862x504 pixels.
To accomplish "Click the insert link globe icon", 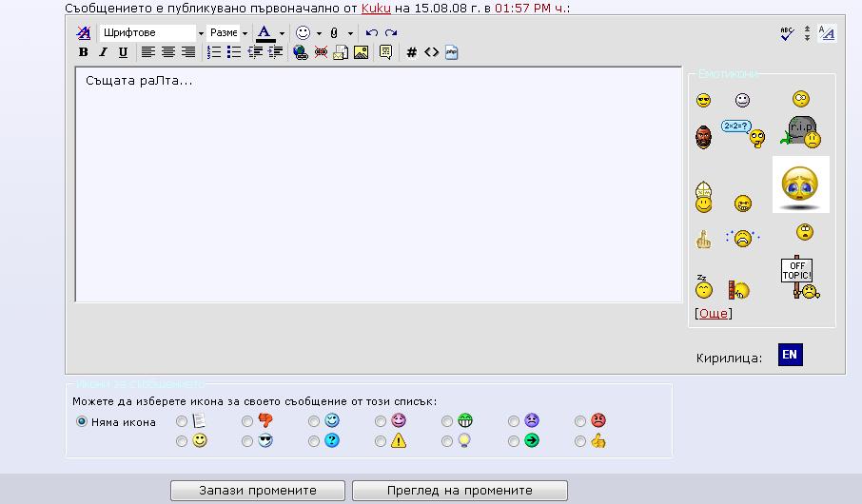I will coord(301,52).
